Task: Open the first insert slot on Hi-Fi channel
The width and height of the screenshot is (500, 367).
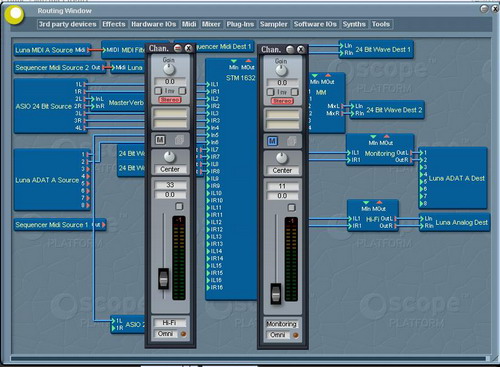Action: (x=170, y=114)
